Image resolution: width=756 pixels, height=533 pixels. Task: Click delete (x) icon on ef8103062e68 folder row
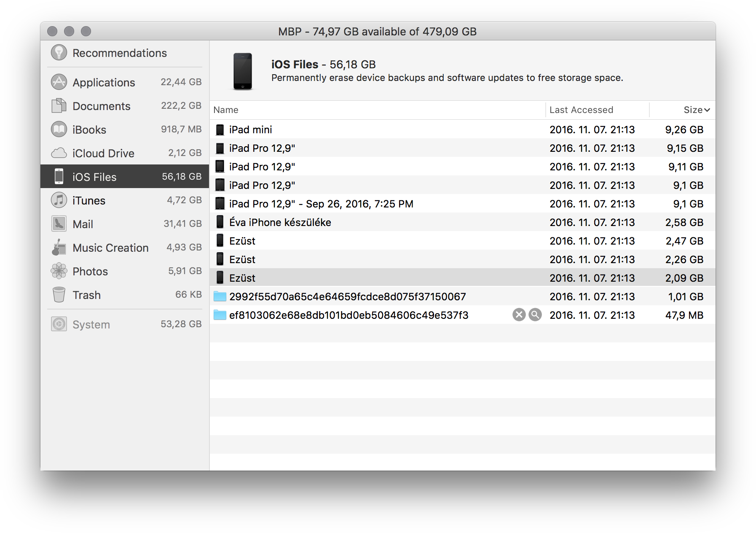coord(519,315)
